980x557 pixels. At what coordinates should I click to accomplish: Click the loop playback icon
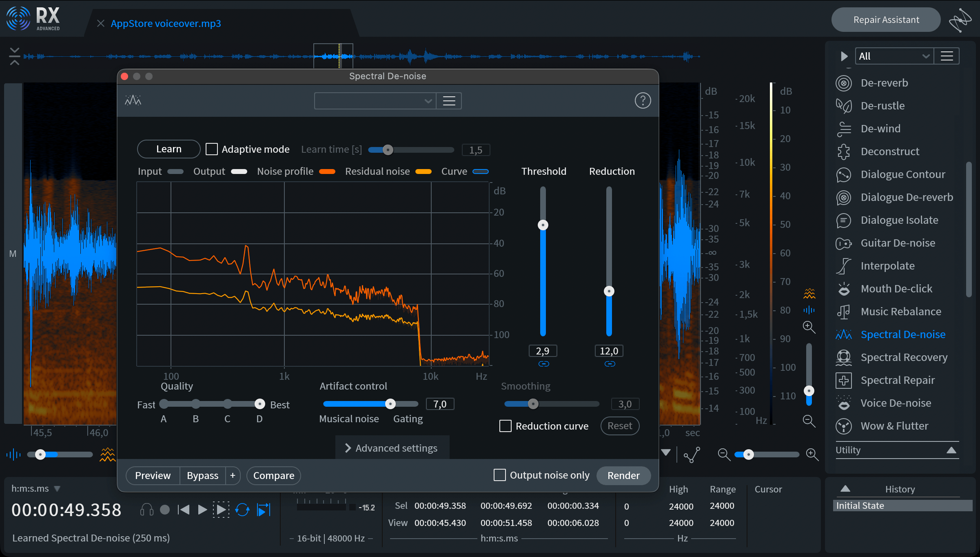[x=242, y=510]
